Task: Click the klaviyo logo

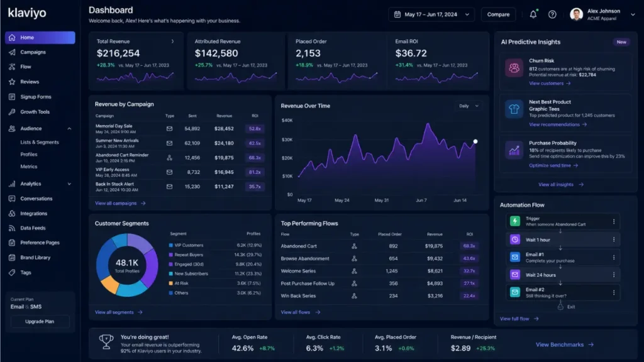Action: [27, 13]
